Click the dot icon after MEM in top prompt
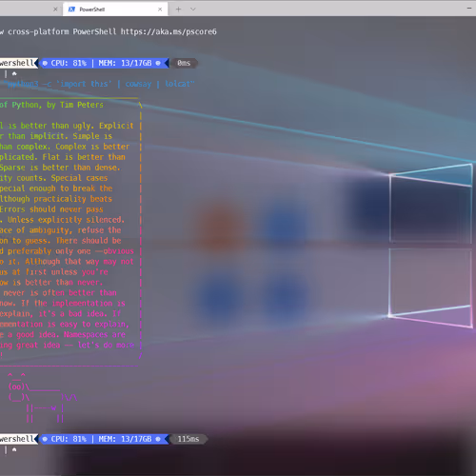Viewport: 476px width, 476px height. [x=158, y=63]
